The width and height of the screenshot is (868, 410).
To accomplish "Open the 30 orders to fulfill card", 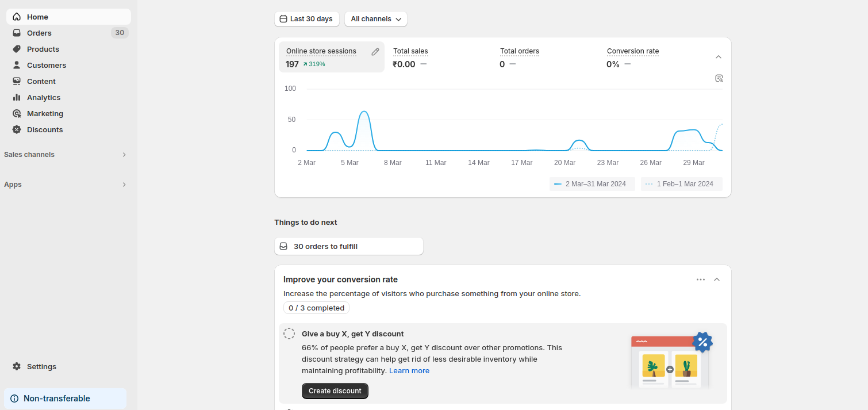I will 348,246.
